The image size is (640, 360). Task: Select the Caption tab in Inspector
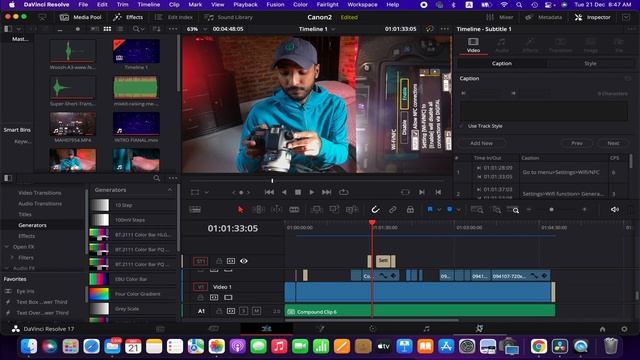tap(502, 64)
